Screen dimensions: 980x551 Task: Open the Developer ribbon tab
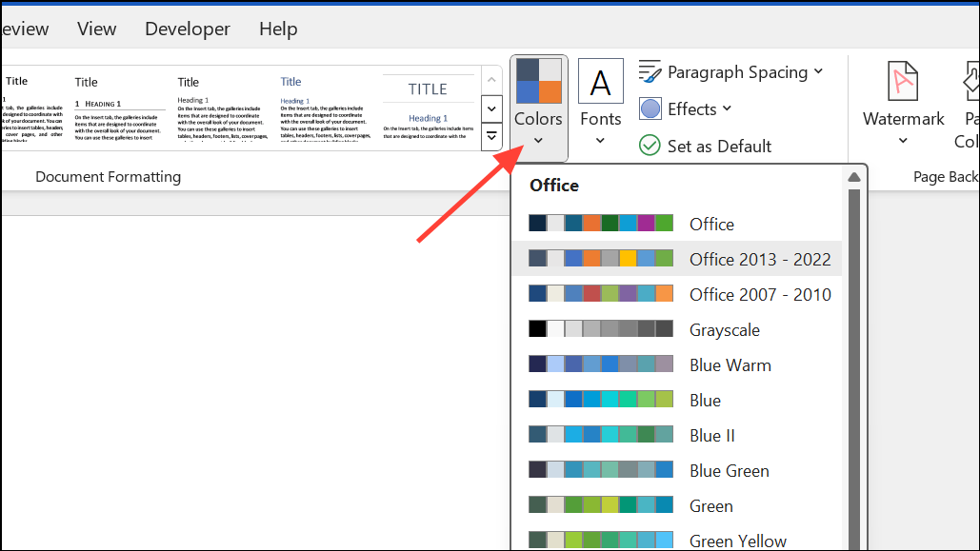click(x=188, y=29)
